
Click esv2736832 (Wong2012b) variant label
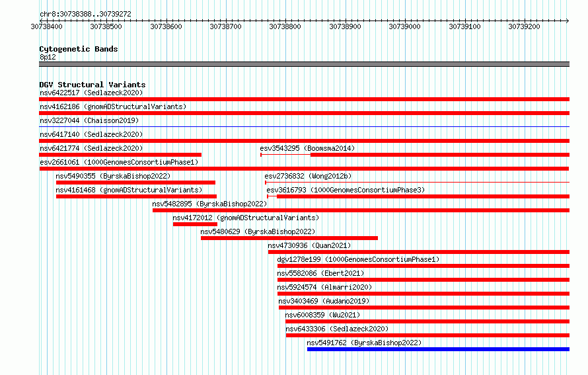pos(308,176)
